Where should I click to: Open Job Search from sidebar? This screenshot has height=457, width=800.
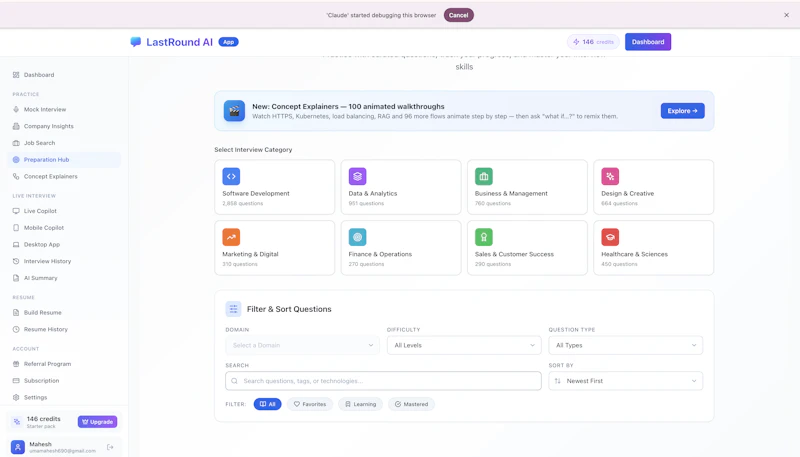coord(39,143)
